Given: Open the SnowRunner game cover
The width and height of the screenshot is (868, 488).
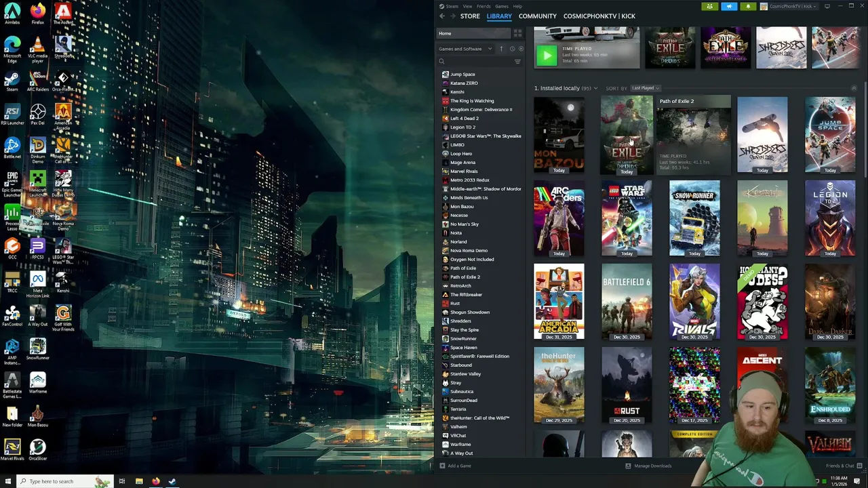Looking at the screenshot, I should 694,218.
